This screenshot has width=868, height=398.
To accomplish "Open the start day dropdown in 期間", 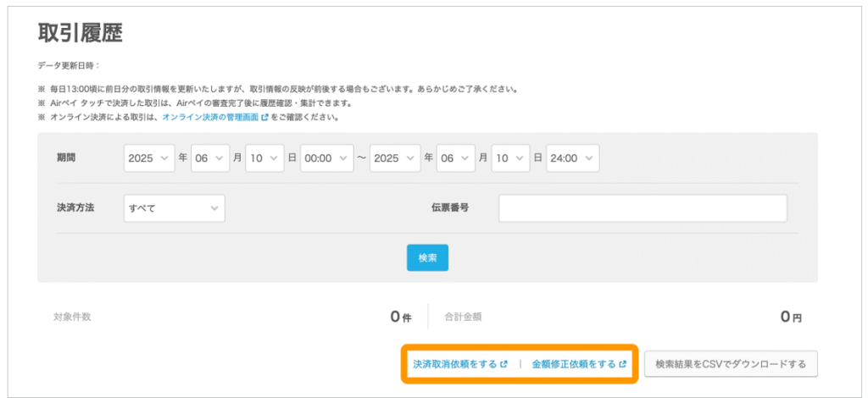I will click(264, 158).
